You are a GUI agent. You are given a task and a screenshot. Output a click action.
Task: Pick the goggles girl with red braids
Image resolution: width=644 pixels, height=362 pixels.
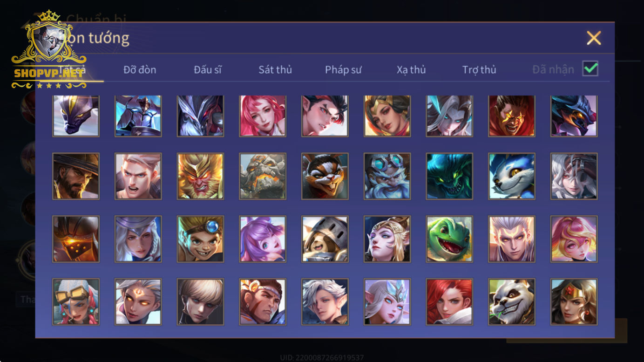pyautogui.click(x=76, y=301)
